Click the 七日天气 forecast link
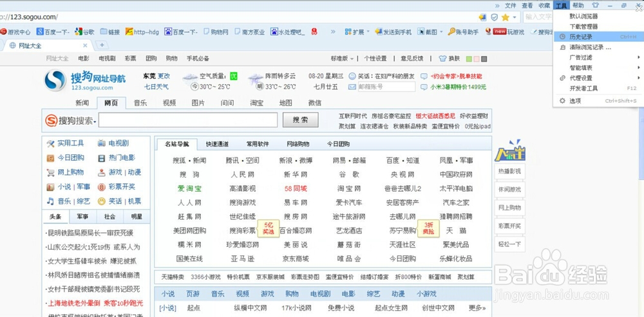The width and height of the screenshot is (644, 317). [x=156, y=87]
